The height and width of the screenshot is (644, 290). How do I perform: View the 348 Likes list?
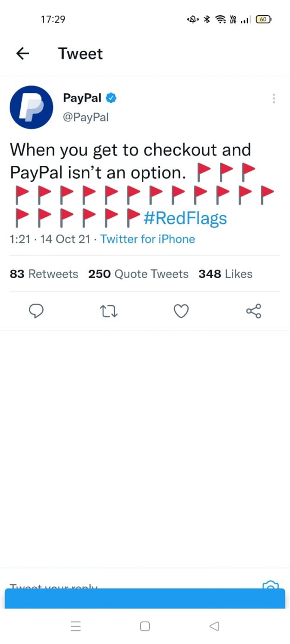[x=225, y=274]
